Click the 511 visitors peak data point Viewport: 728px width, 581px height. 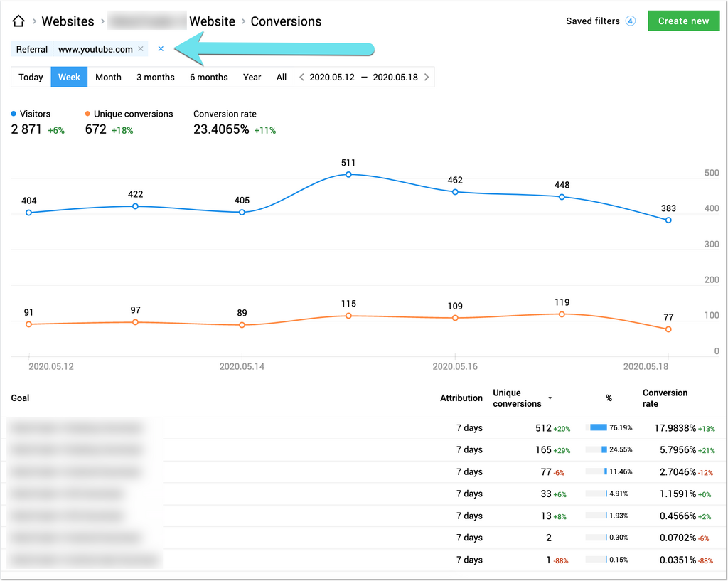(x=348, y=174)
